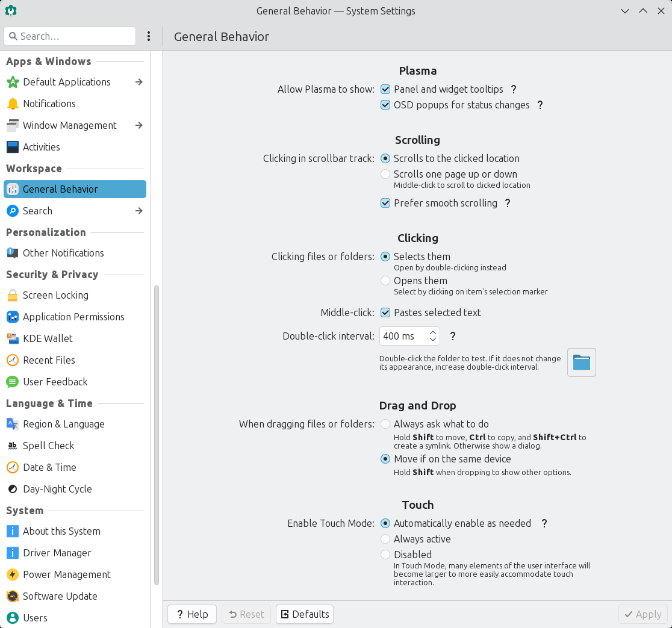Select 'Opens them' radio option

pyautogui.click(x=385, y=281)
